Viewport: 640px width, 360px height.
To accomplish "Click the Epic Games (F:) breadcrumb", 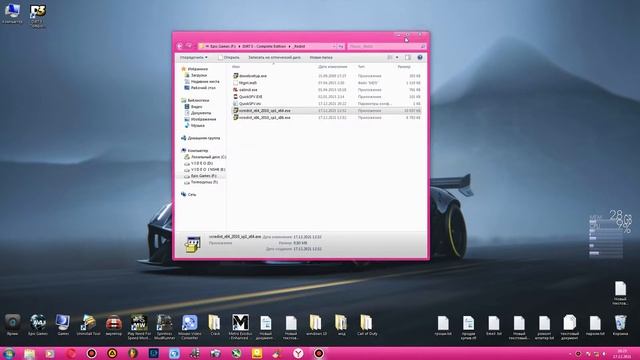I will [x=223, y=47].
